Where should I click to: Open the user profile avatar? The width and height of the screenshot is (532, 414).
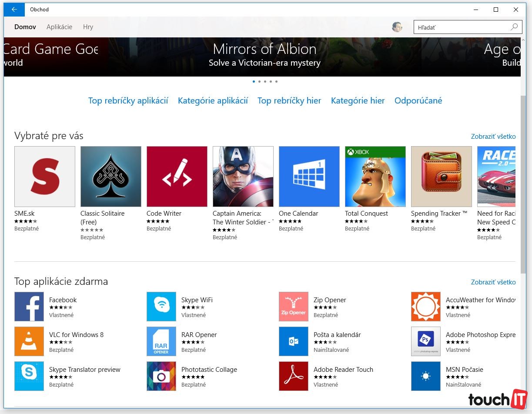click(x=397, y=27)
